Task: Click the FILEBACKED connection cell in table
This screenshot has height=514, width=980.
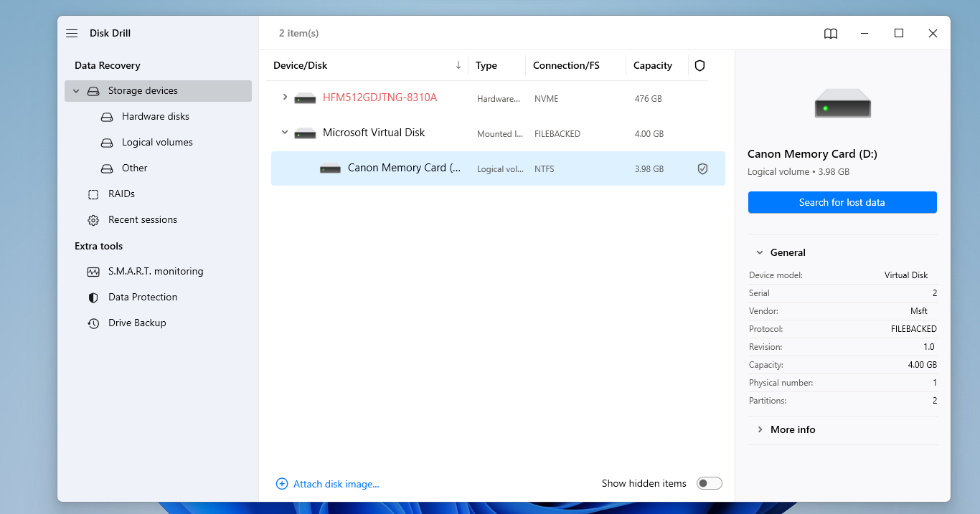Action: tap(557, 133)
